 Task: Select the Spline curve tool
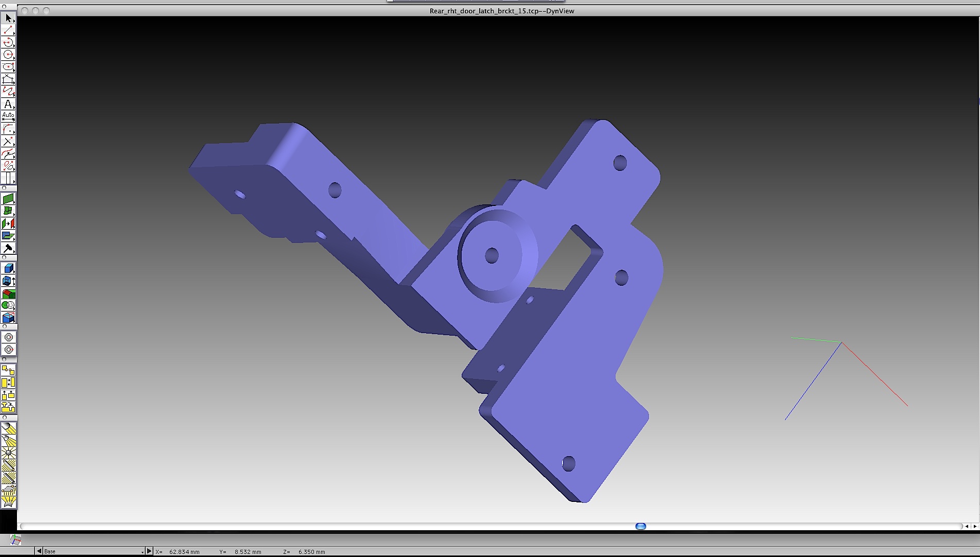(x=8, y=92)
